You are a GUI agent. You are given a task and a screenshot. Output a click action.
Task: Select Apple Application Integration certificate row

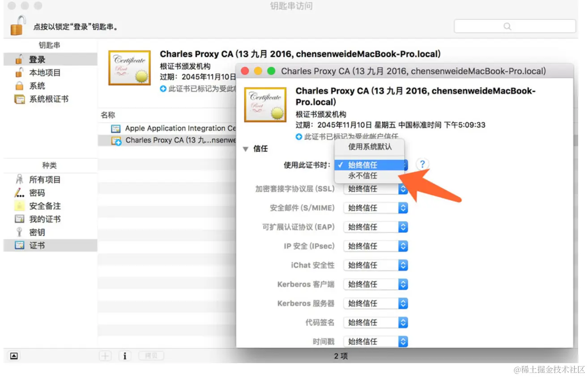tap(167, 128)
